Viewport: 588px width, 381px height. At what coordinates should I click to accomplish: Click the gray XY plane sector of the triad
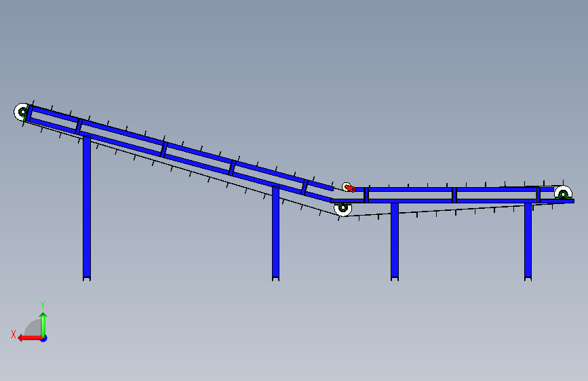coord(33,328)
